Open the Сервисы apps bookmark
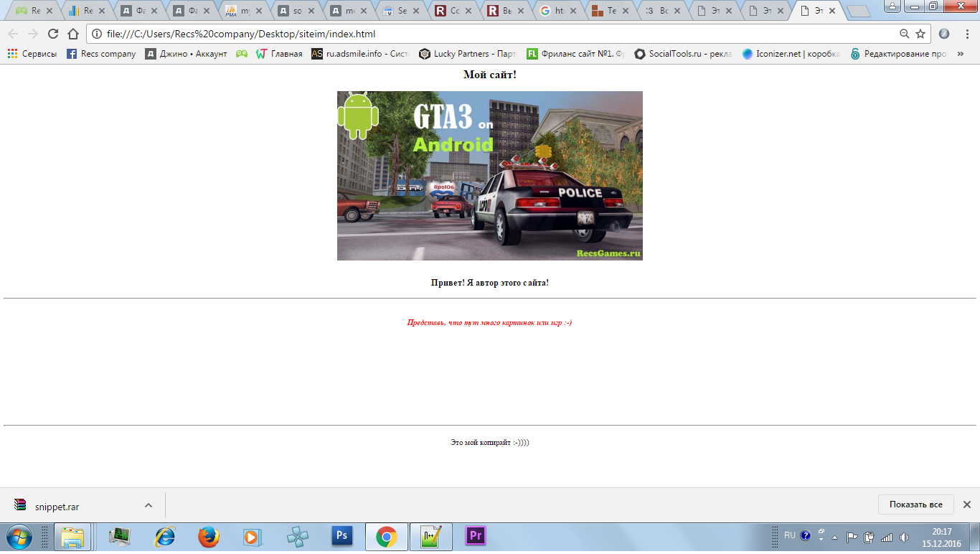 (32, 54)
